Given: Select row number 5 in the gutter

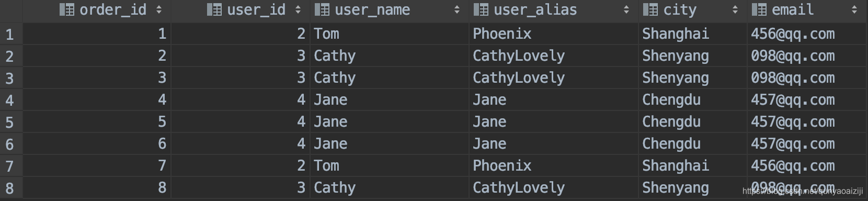Looking at the screenshot, I should click(11, 122).
